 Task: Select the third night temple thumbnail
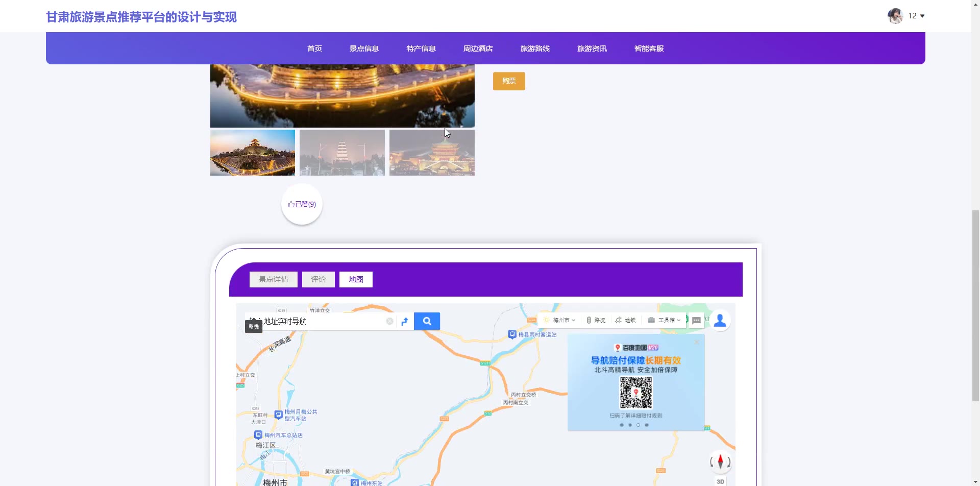pos(432,153)
